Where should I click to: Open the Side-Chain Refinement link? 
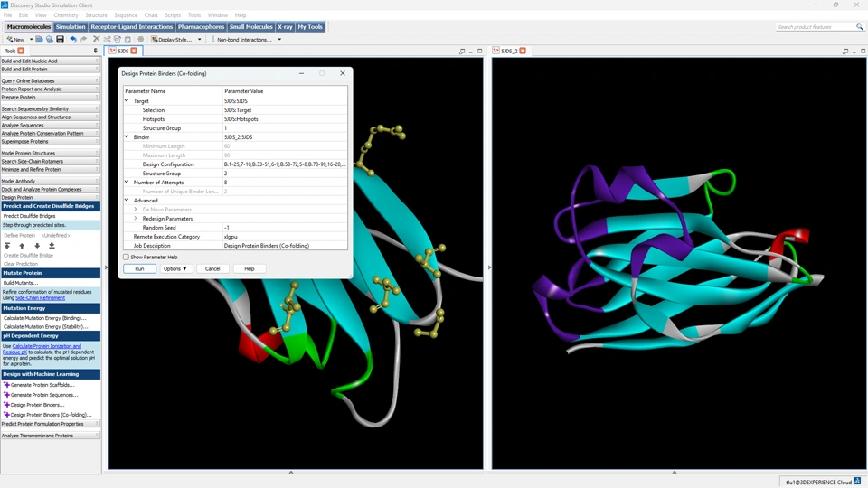point(40,297)
